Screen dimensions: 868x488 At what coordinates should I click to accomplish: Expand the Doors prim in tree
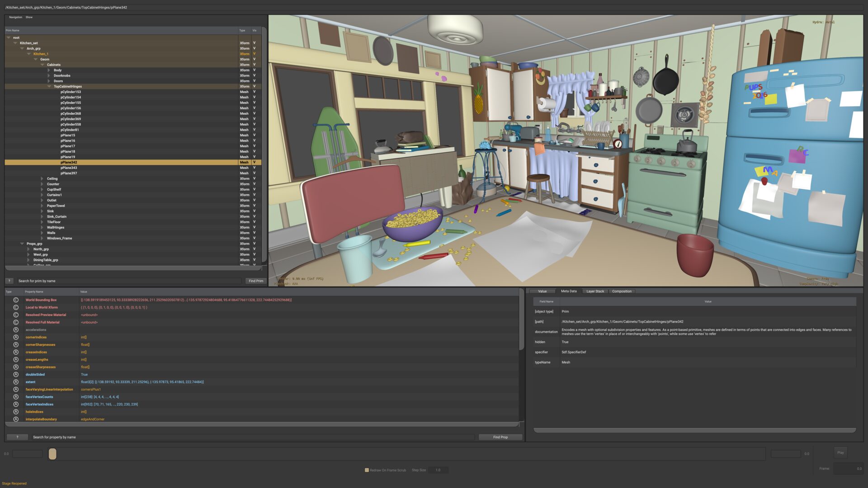coord(49,81)
